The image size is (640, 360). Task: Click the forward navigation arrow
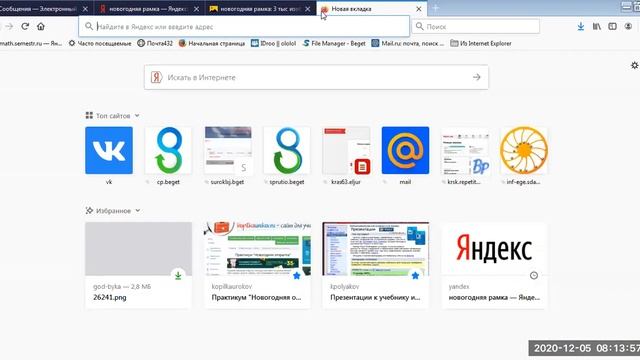click(x=9, y=27)
